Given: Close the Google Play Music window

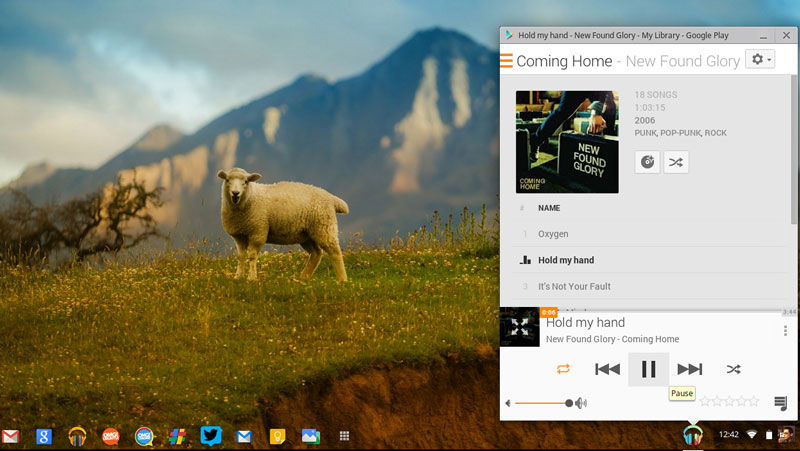Looking at the screenshot, I should [786, 35].
